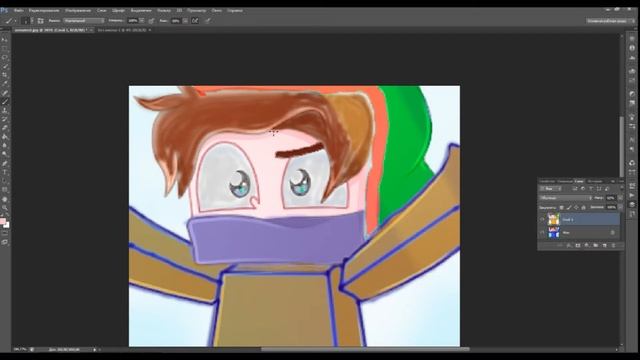The width and height of the screenshot is (640, 360).
Task: Toggle lock all padlock icon
Action: pos(584,208)
